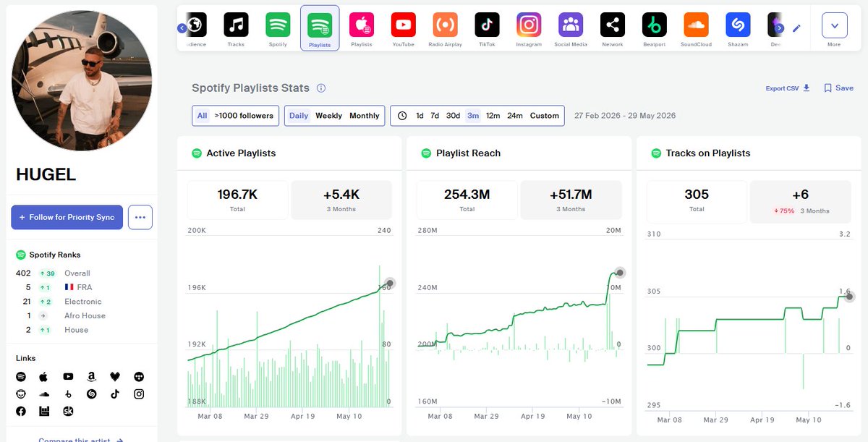The height and width of the screenshot is (442, 868).
Task: Choose the Custom date range option
Action: pos(545,116)
